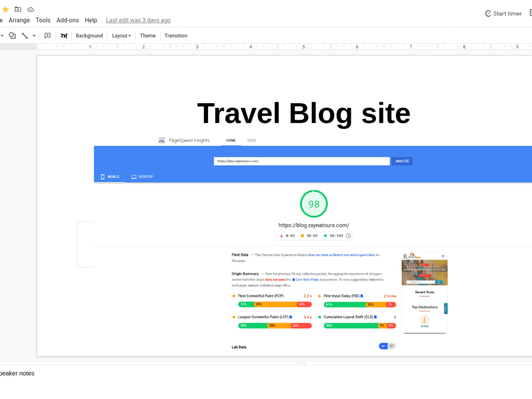Click the First Input Delay bookmark icon

pos(362,296)
